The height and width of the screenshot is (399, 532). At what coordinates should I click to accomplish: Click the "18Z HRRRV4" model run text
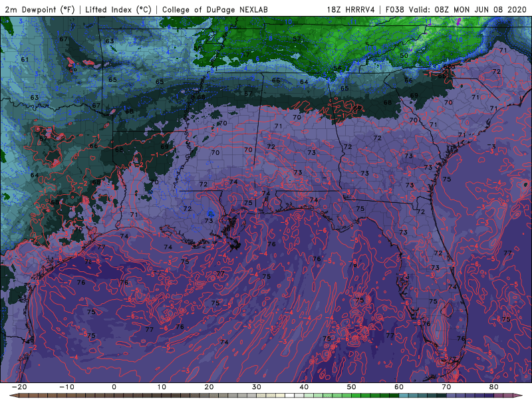pyautogui.click(x=351, y=9)
